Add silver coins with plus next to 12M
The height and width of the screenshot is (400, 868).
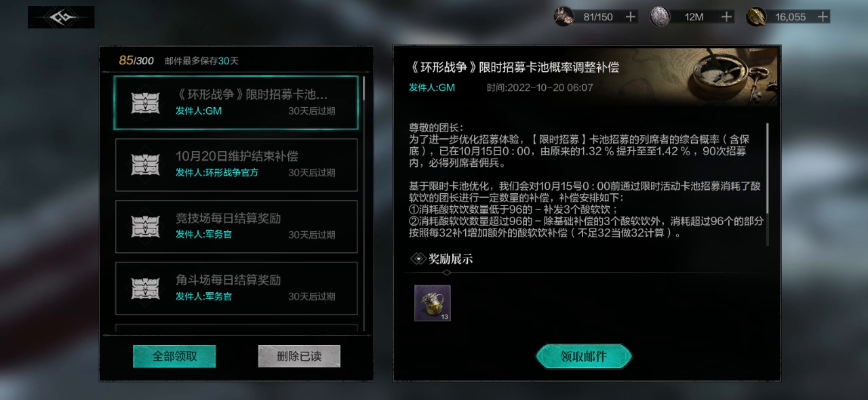[727, 17]
